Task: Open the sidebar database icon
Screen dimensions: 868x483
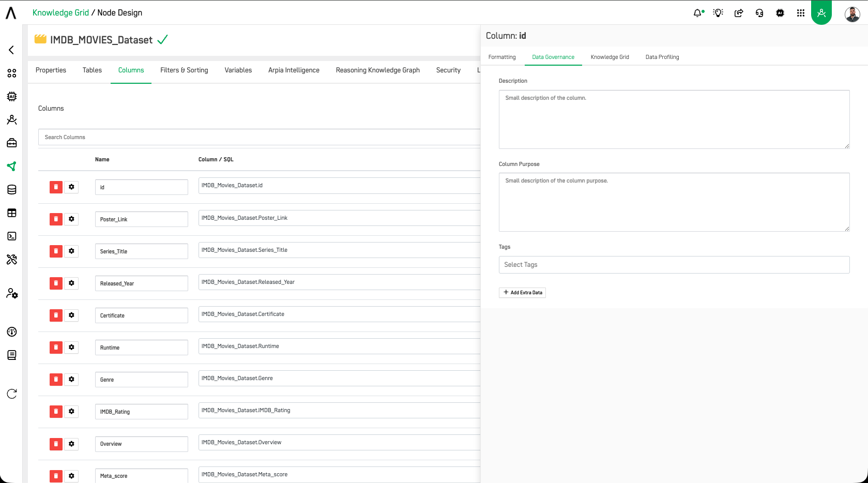Action: pos(12,189)
